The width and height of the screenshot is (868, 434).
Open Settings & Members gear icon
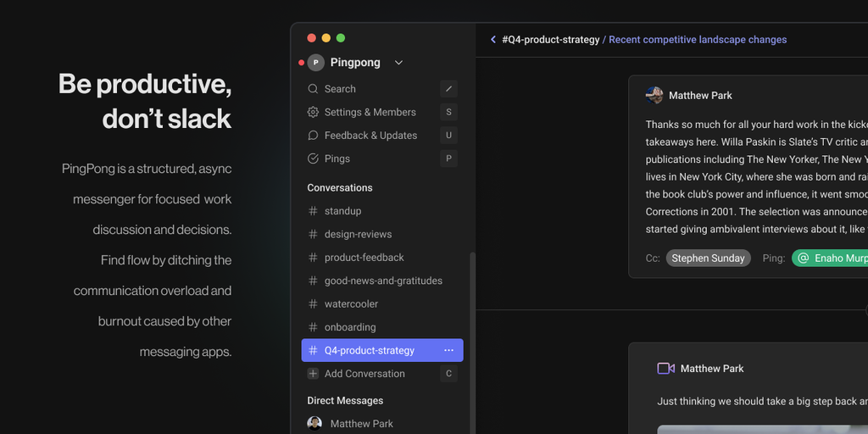pos(313,112)
